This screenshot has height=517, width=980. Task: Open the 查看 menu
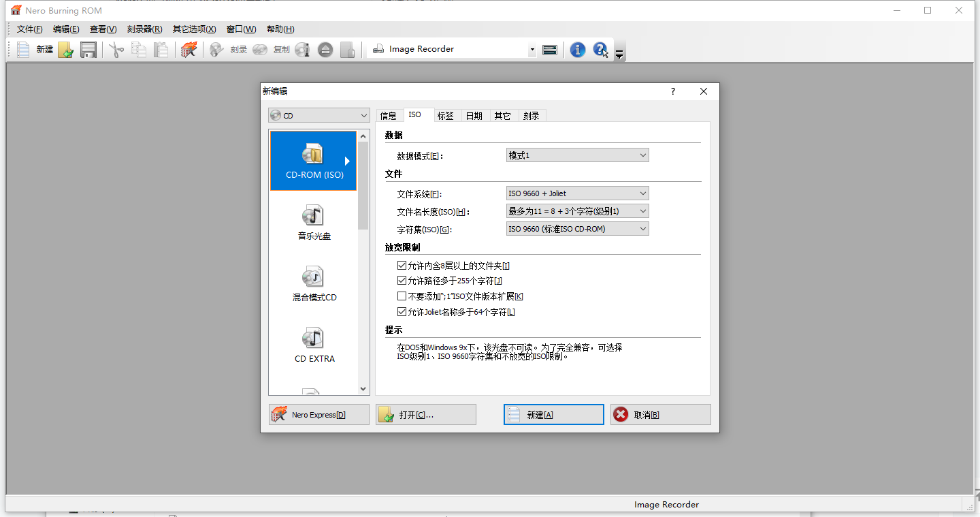103,29
